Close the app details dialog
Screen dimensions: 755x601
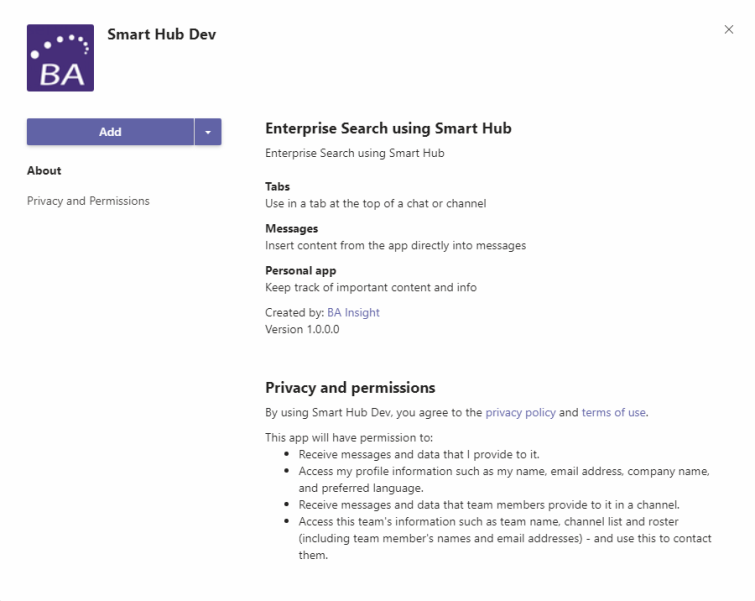pos(729,30)
